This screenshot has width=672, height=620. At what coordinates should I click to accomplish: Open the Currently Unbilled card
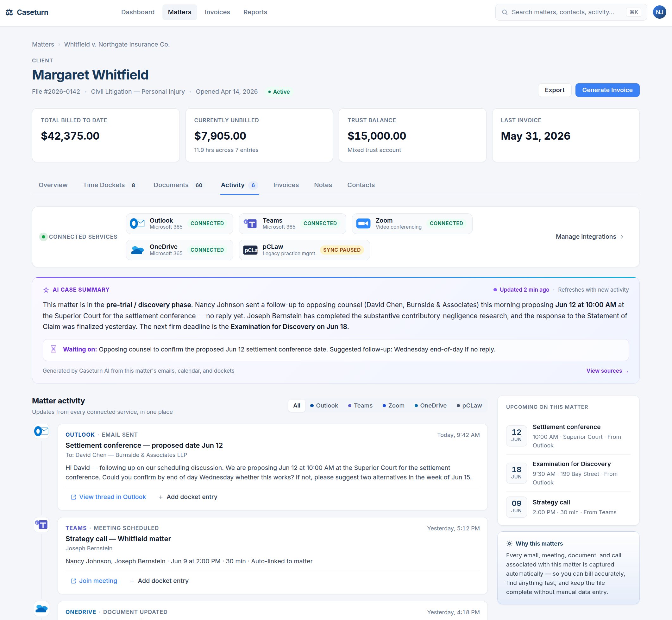tap(259, 135)
